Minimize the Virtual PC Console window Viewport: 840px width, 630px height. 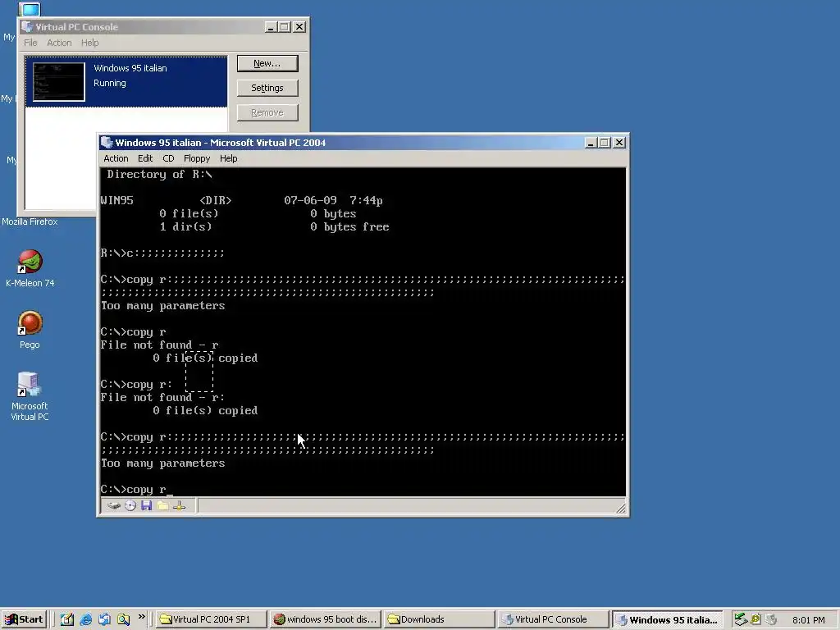271,27
